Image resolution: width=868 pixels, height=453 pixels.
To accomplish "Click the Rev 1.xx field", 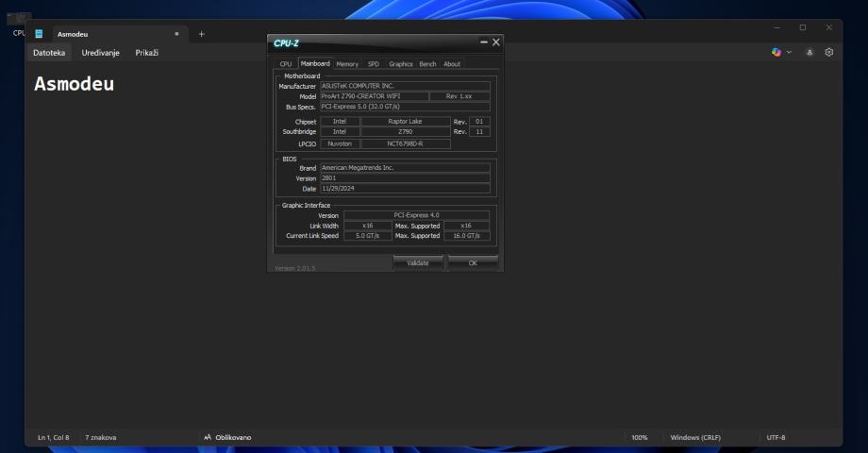I will coord(459,96).
